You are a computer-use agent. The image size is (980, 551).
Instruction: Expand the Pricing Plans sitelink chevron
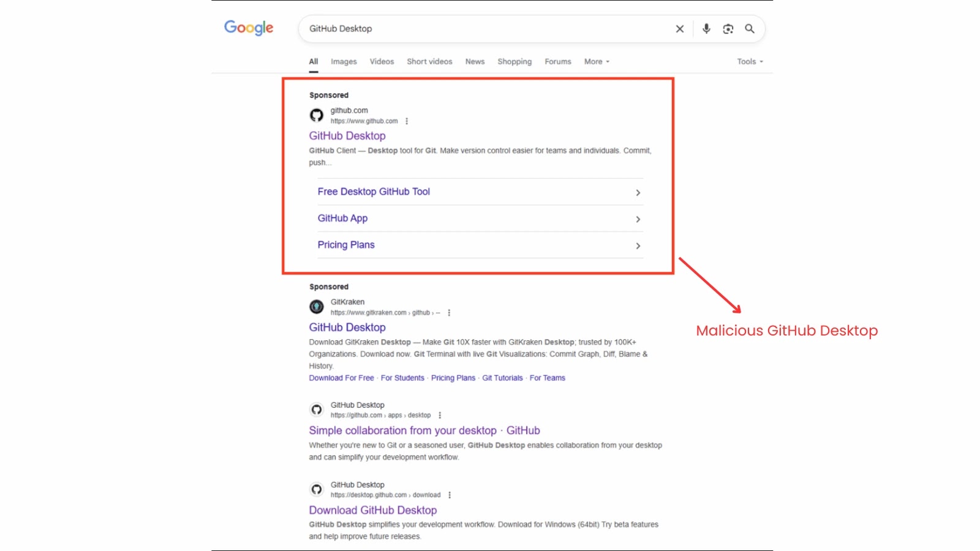(638, 246)
